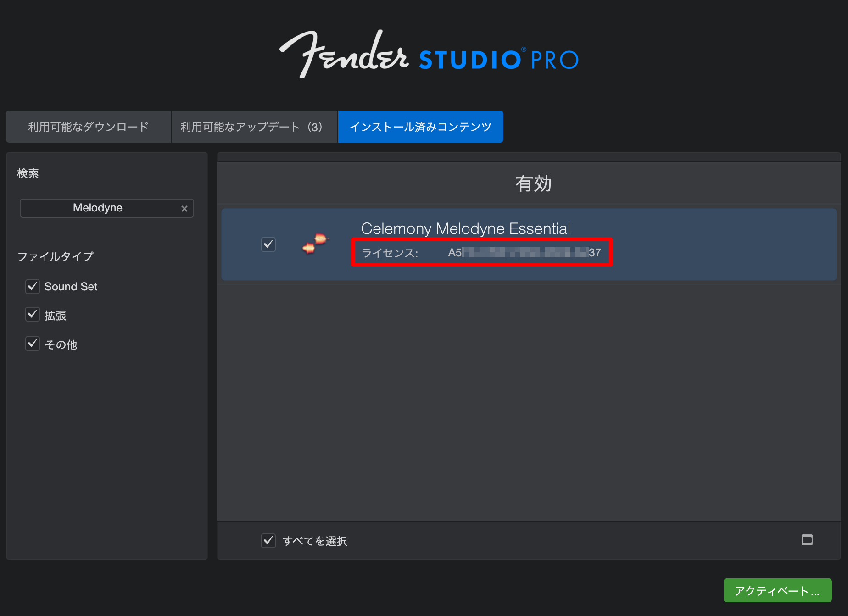Select the インストール済みコンテンツ tab
The width and height of the screenshot is (848, 616).
click(x=421, y=127)
